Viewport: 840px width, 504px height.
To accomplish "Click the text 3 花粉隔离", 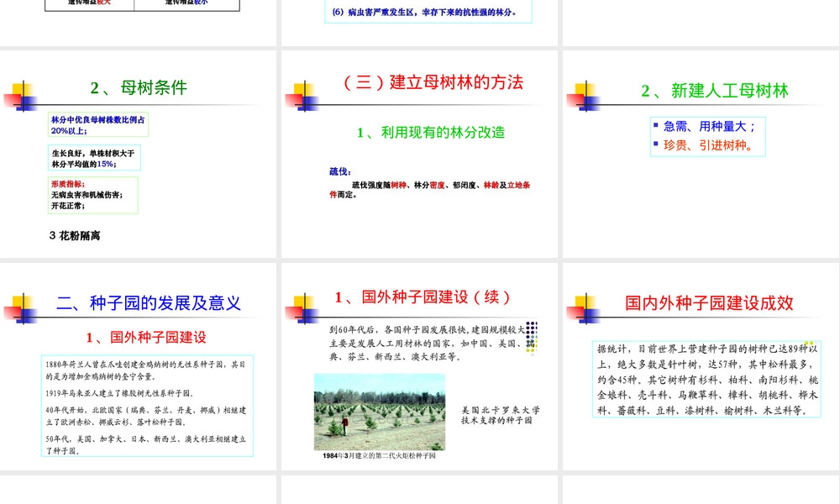I will (75, 236).
